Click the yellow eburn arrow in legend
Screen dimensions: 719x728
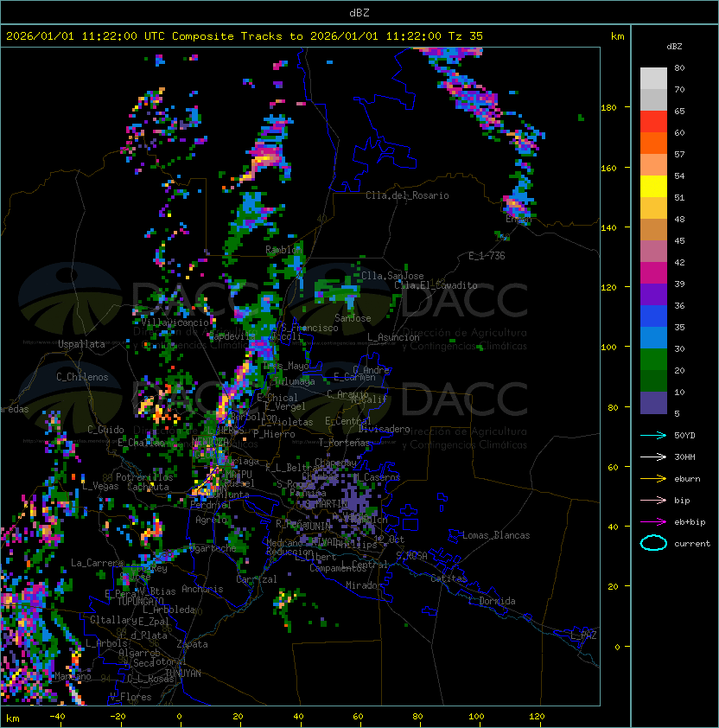point(653,479)
